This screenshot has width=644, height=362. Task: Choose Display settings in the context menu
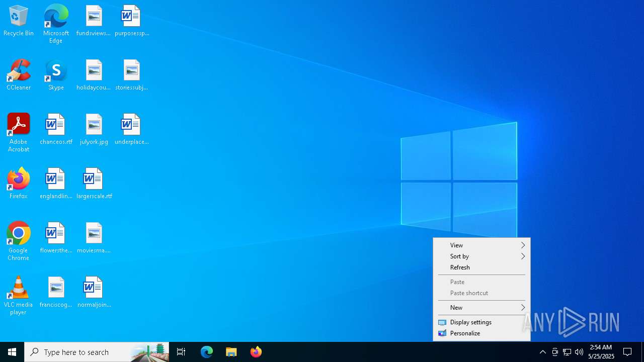(x=481, y=322)
